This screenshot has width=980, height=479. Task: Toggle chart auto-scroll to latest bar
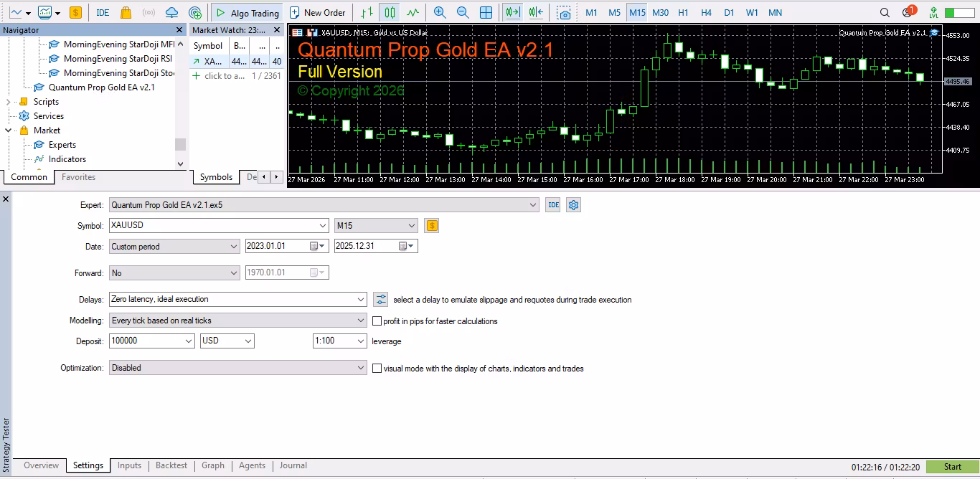512,12
